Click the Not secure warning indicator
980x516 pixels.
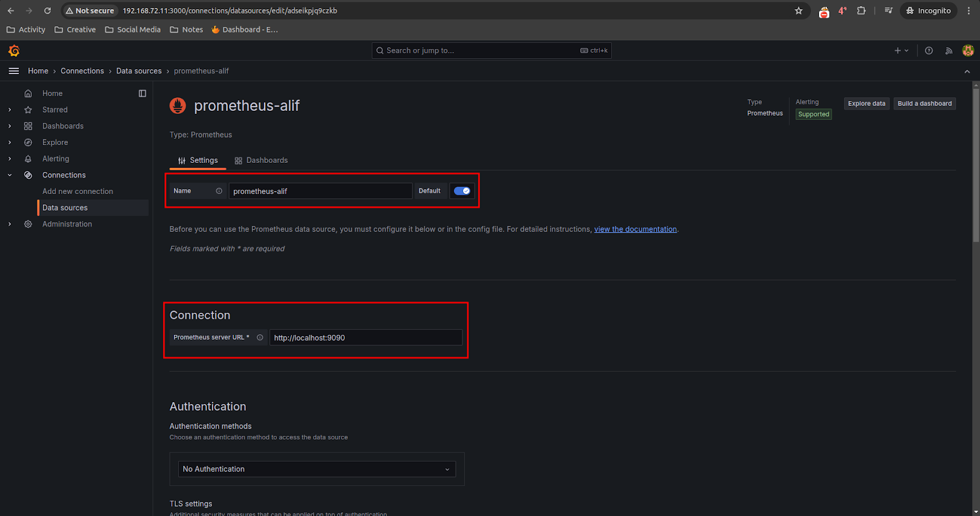pos(90,10)
